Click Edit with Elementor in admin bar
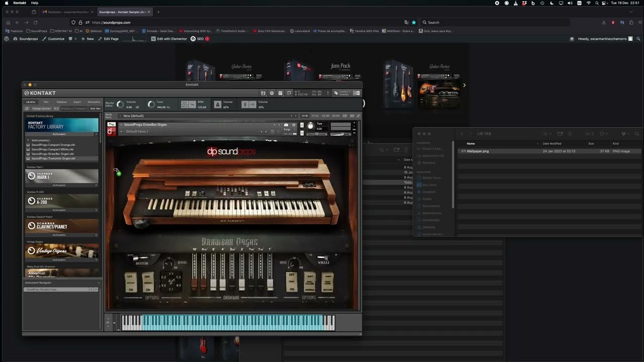The width and height of the screenshot is (644, 362). (169, 39)
